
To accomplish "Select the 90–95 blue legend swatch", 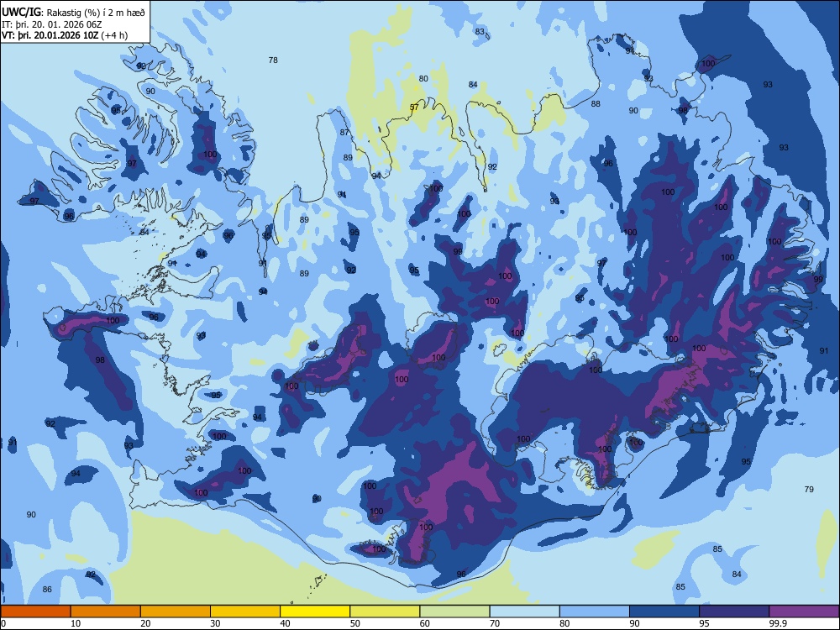I will coord(664,612).
